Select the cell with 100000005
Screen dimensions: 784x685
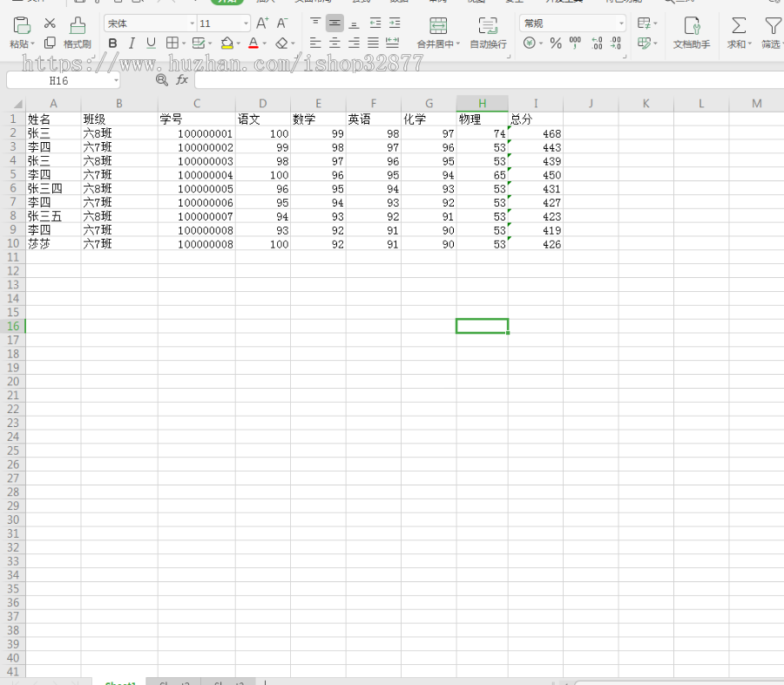click(x=197, y=188)
